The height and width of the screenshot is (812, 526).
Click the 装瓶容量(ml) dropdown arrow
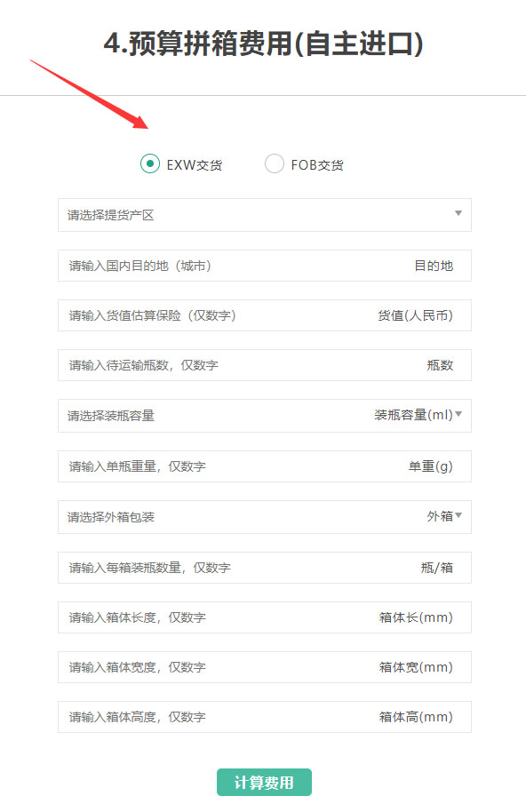458,414
